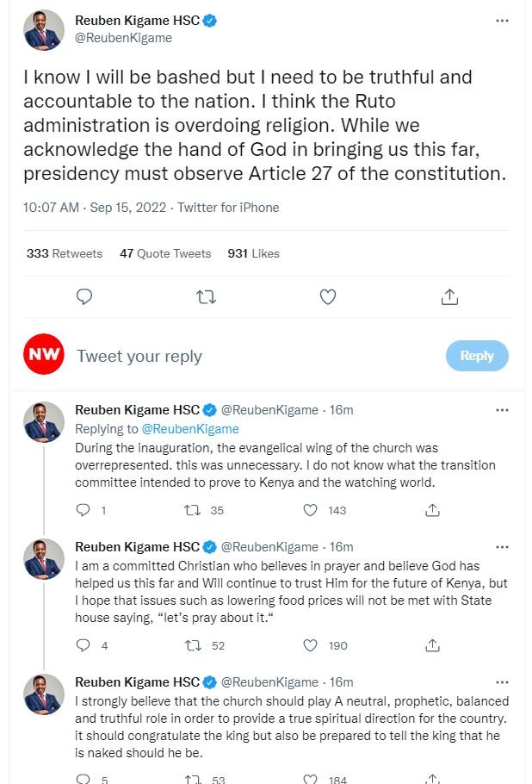Share the main tweet
532x784 pixels.
[x=449, y=296]
